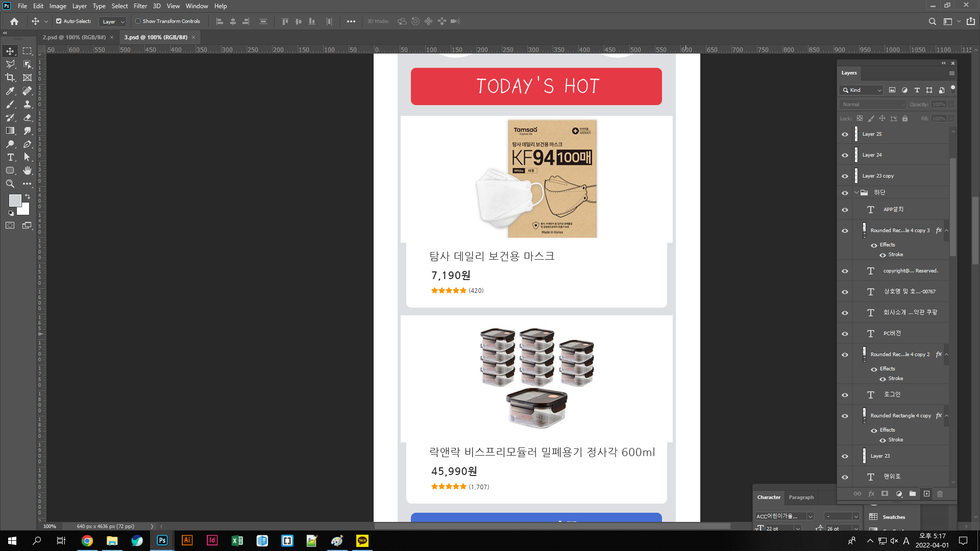Viewport: 980px width, 551px height.
Task: Collapse the 하단 layer group
Action: tap(856, 193)
